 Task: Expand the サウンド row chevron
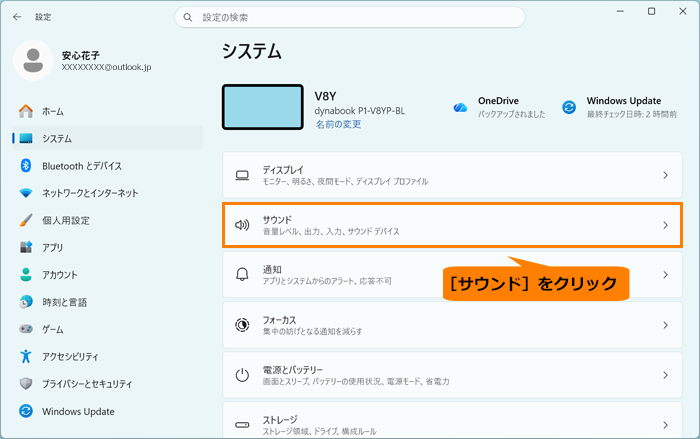point(665,225)
